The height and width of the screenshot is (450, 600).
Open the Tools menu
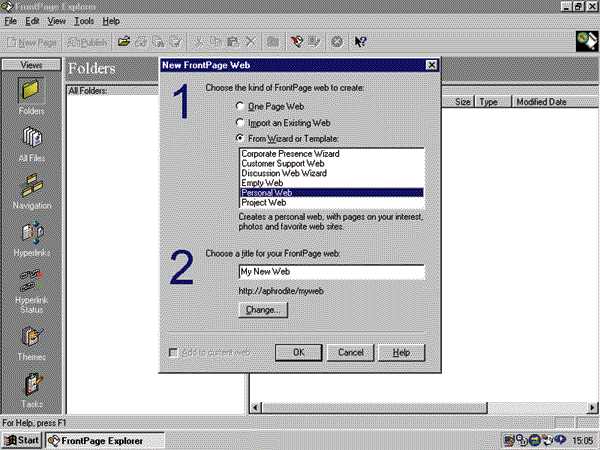pyautogui.click(x=84, y=20)
